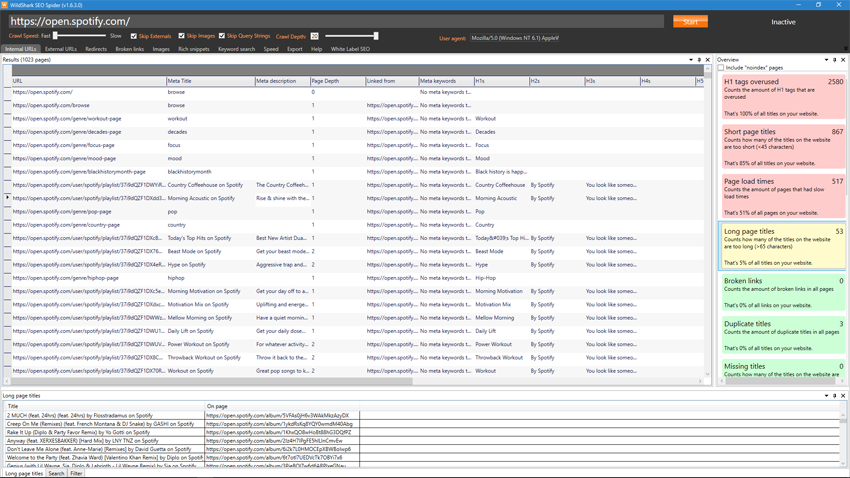The width and height of the screenshot is (850, 478).
Task: Select Duplicate titles overview card
Action: pos(783,335)
